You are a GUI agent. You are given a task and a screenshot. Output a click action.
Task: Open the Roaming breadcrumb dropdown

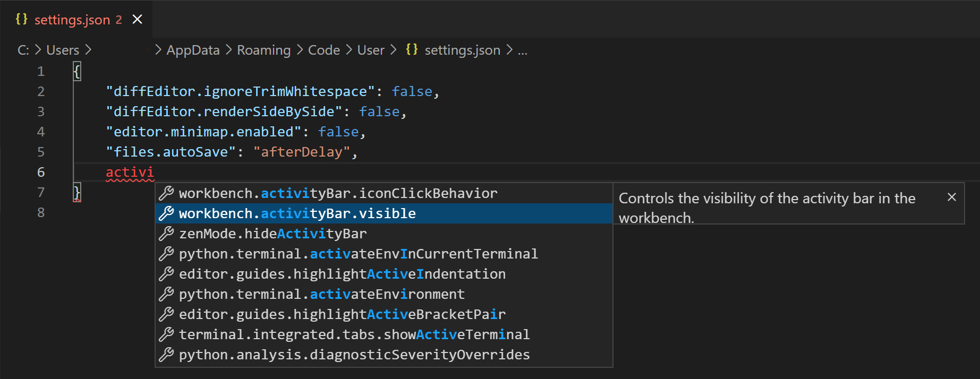(x=263, y=50)
